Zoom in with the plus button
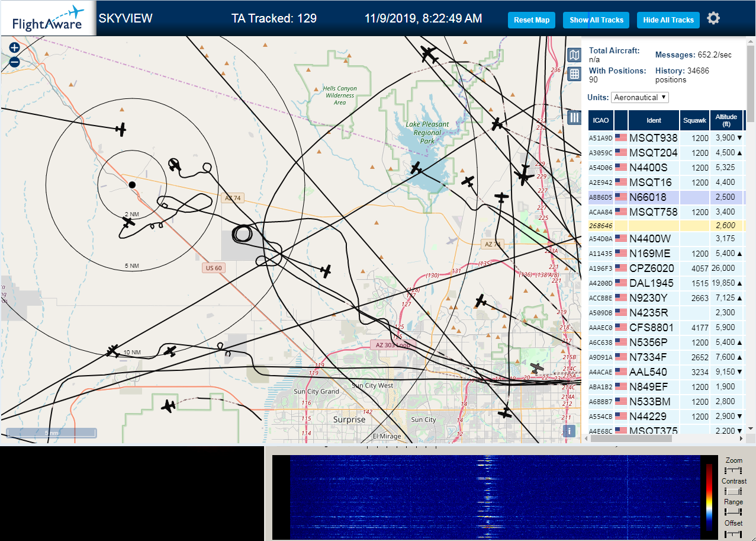The image size is (756, 541). coord(15,48)
